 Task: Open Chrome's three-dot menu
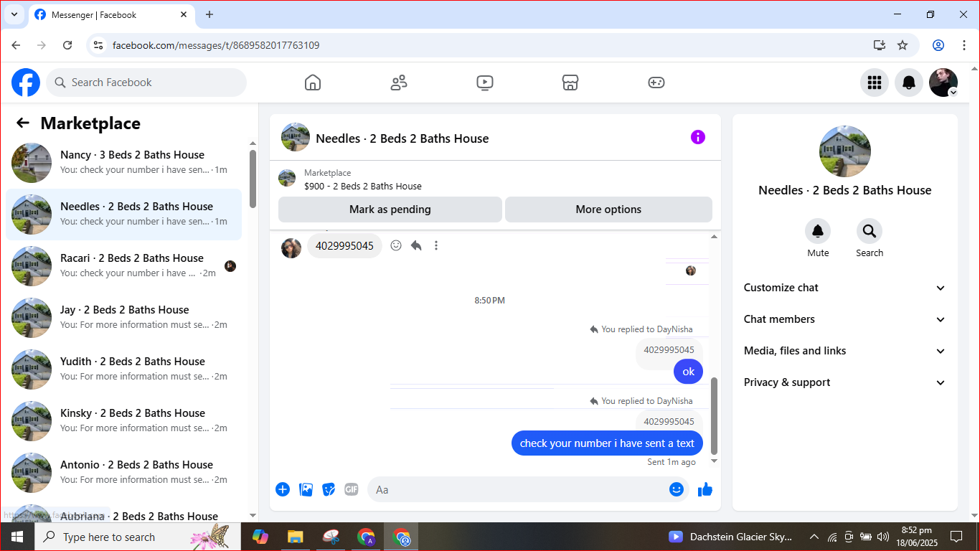pyautogui.click(x=964, y=45)
